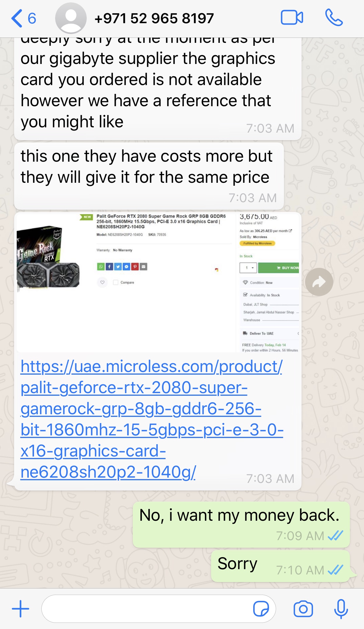The width and height of the screenshot is (364, 629).
Task: Tap the microphone to record voice message
Action: [341, 609]
